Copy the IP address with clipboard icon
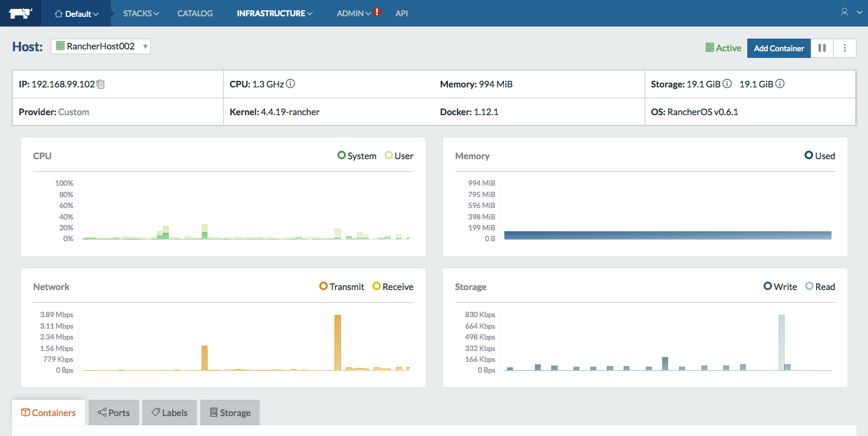868x436 pixels. point(101,84)
